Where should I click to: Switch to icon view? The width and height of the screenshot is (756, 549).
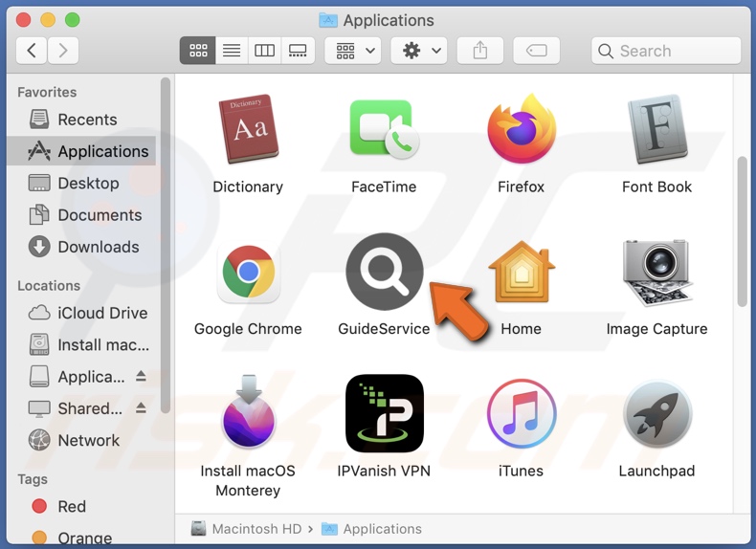pyautogui.click(x=198, y=51)
